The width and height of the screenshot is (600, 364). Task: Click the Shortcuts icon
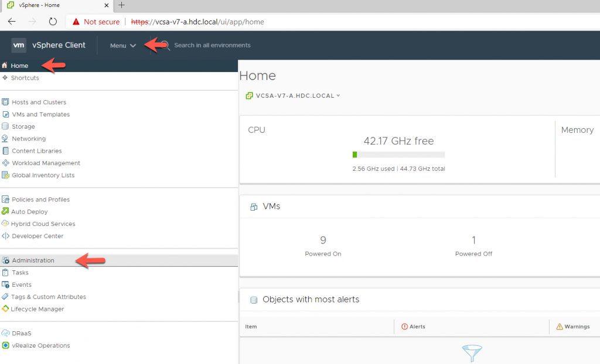[x=5, y=78]
